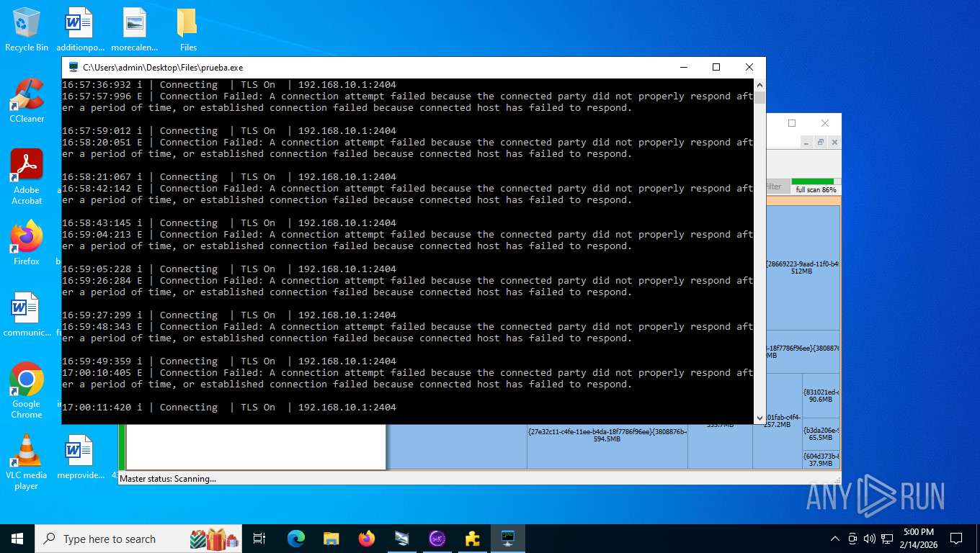
Task: Open the additionpo... Word document on desktop
Action: point(80,30)
